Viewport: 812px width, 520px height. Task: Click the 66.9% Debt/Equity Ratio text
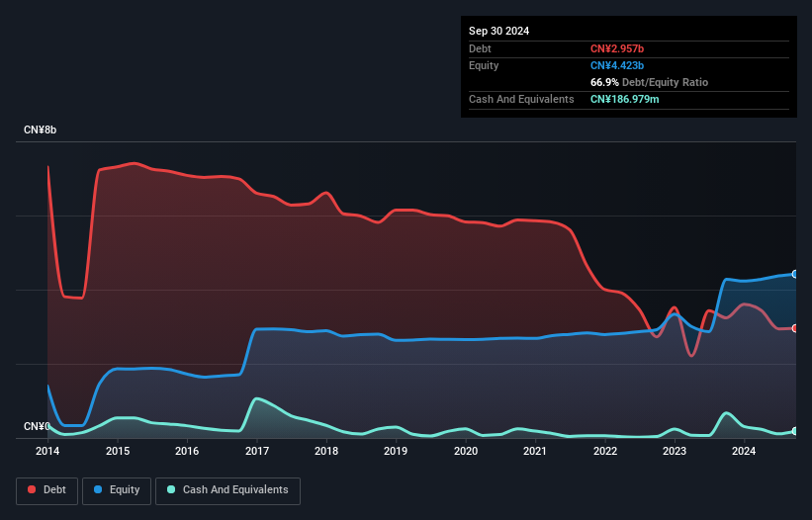649,82
